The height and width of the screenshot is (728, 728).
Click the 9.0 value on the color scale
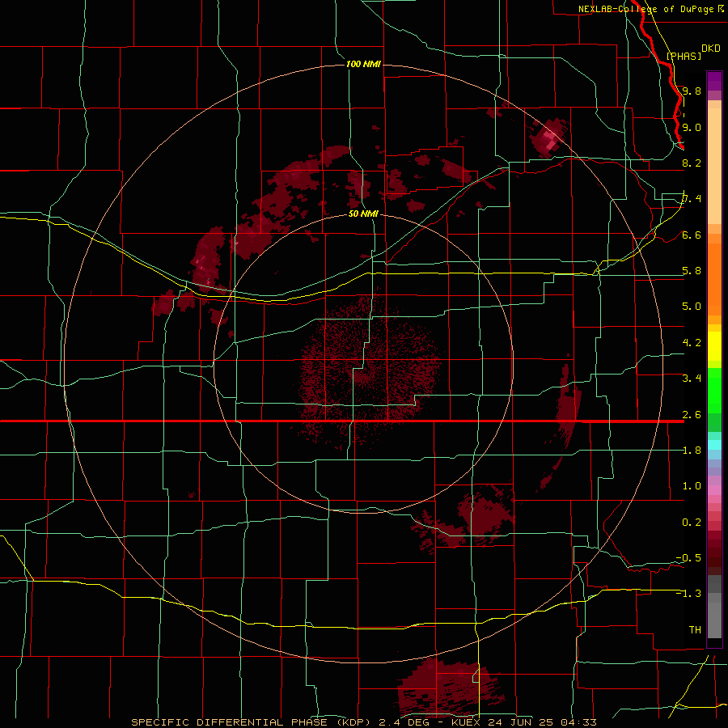tap(692, 127)
